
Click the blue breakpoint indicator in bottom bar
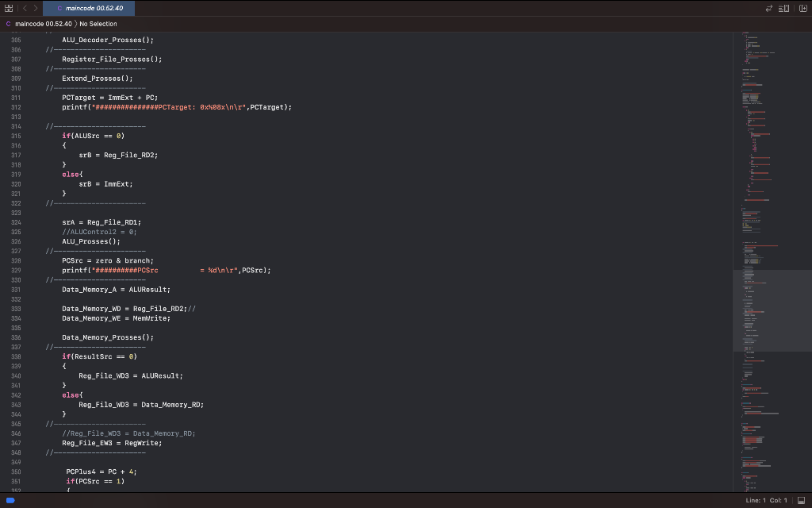10,500
